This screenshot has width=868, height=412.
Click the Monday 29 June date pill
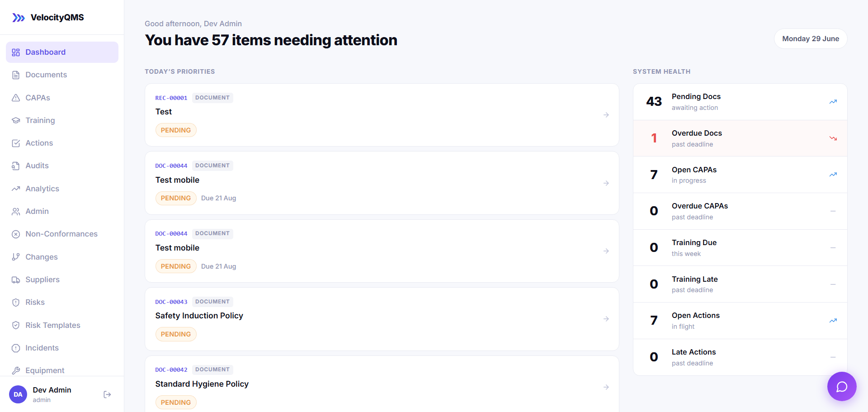(x=811, y=39)
